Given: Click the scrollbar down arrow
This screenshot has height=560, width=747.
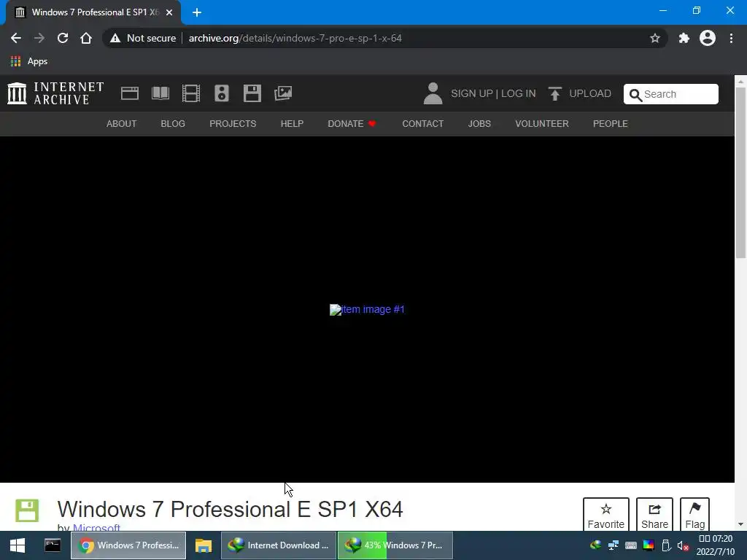Looking at the screenshot, I should pyautogui.click(x=740, y=524).
